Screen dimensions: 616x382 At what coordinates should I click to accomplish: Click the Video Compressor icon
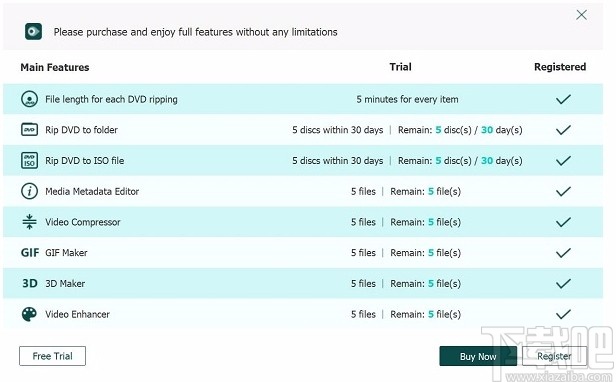[x=29, y=222]
